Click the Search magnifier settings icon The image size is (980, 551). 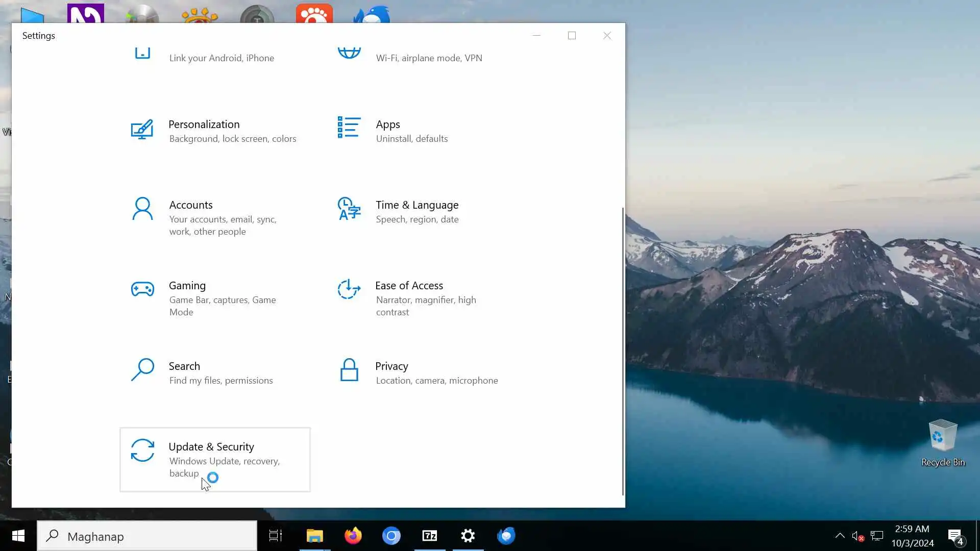point(142,370)
